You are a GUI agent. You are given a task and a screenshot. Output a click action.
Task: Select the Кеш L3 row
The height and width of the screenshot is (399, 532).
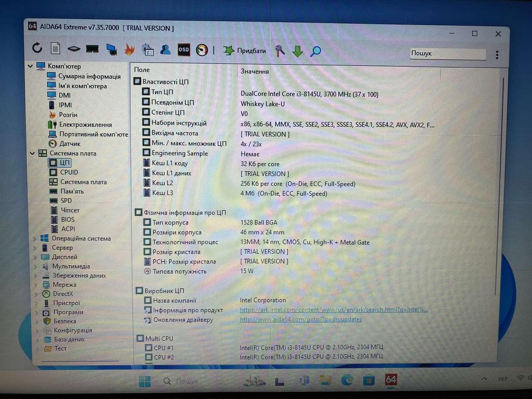(x=235, y=193)
